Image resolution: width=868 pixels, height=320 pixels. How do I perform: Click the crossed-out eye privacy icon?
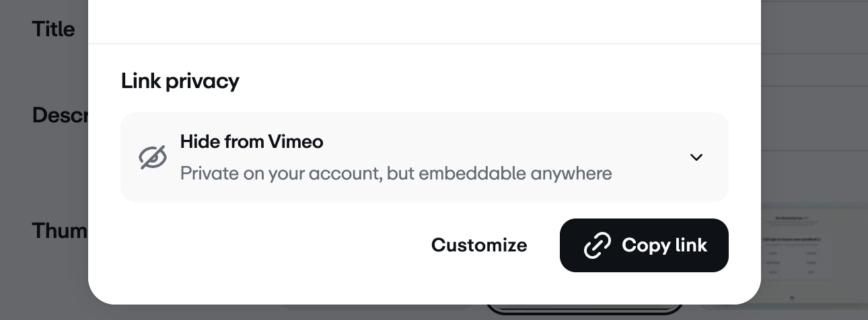pos(153,157)
